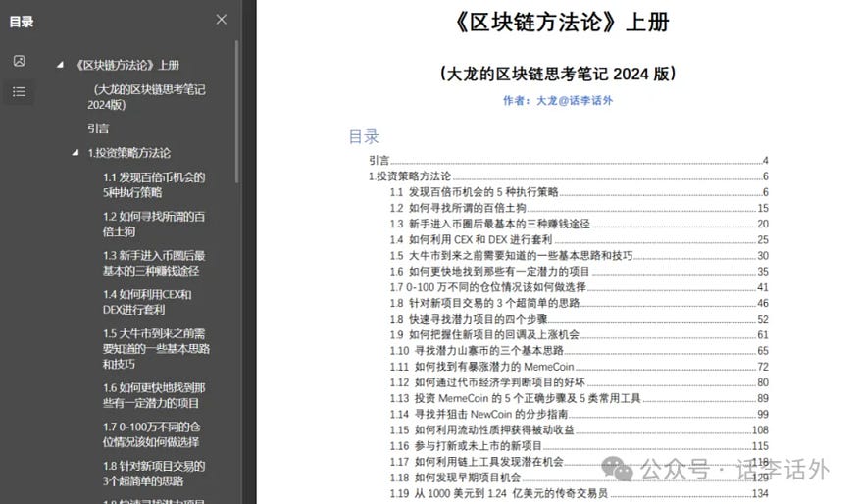Go to TOC entry 1.投资策略方法论 page 6
The width and height of the screenshot is (858, 504).
click(x=568, y=176)
